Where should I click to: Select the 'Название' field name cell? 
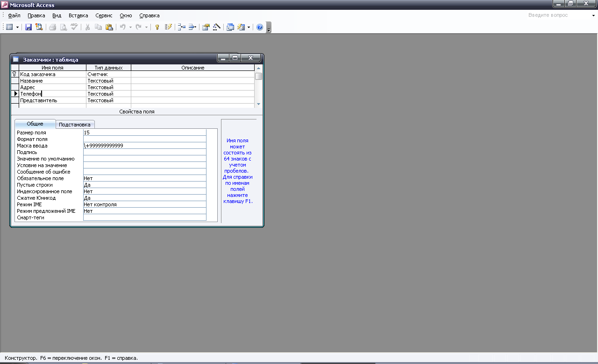point(52,81)
